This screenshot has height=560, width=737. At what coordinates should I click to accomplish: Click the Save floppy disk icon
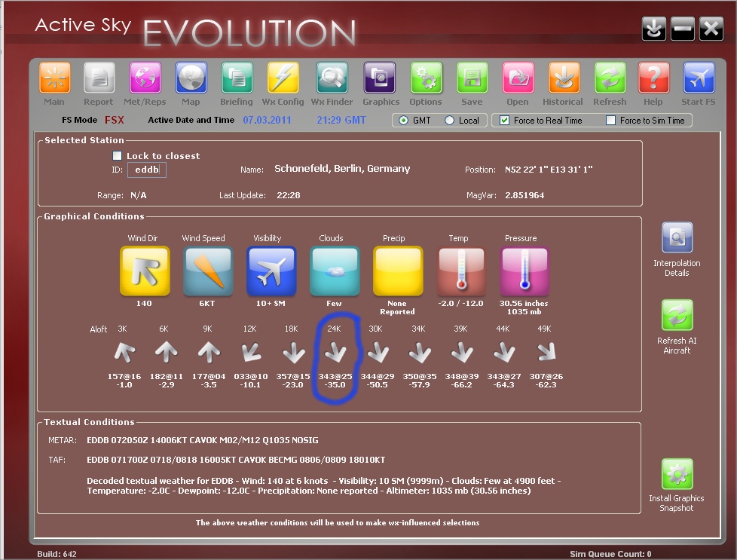tap(472, 78)
